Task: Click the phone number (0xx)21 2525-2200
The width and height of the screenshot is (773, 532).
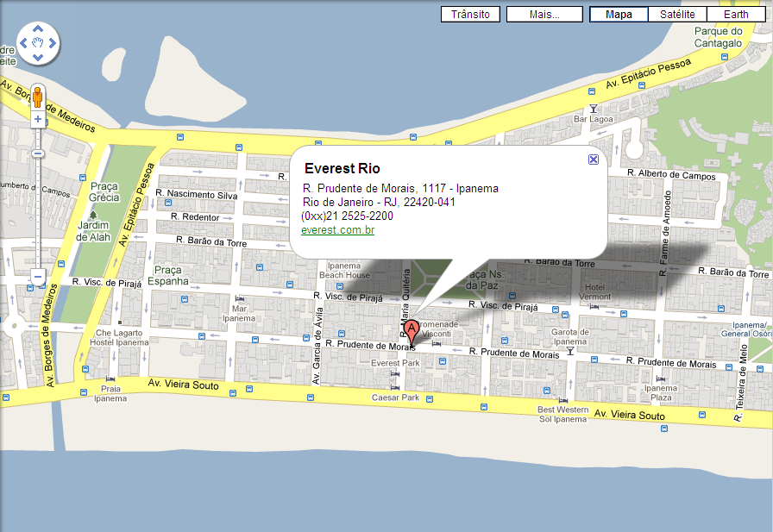Action: [347, 216]
